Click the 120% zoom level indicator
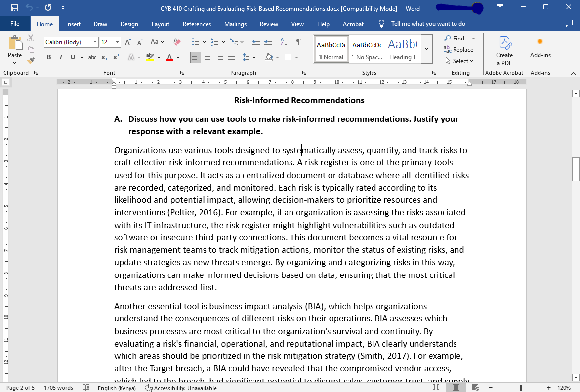The height and width of the screenshot is (392, 580). pos(564,388)
